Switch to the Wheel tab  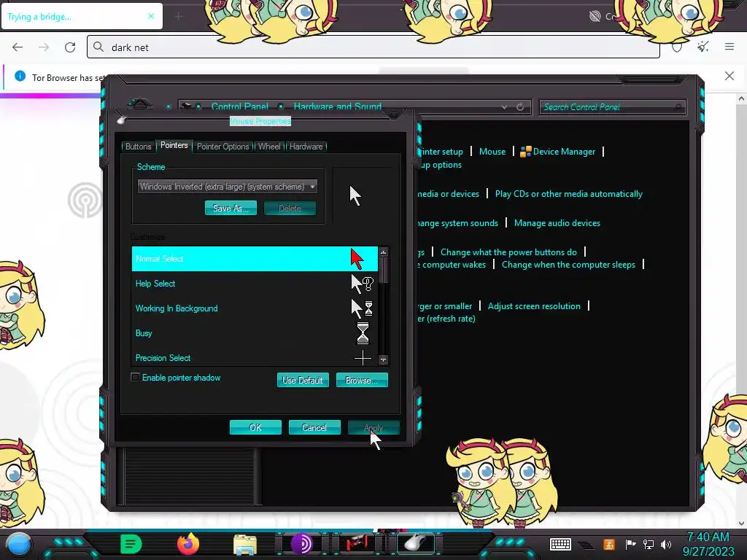coord(269,146)
